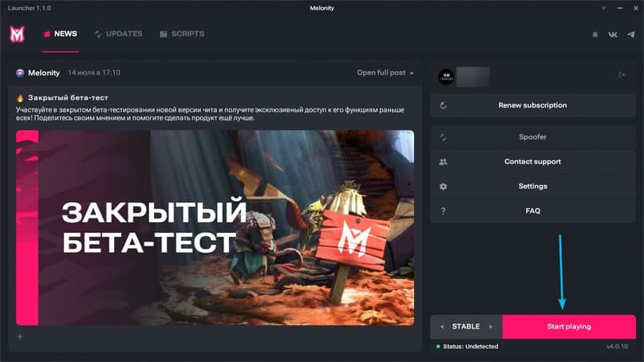The width and height of the screenshot is (644, 362).
Task: Open the Telegram channel icon
Action: point(631,34)
